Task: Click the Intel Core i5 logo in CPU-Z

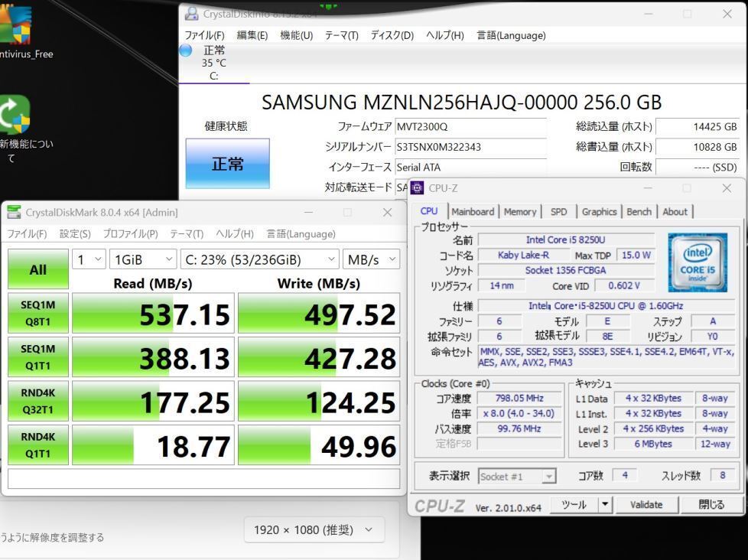Action: (x=698, y=262)
